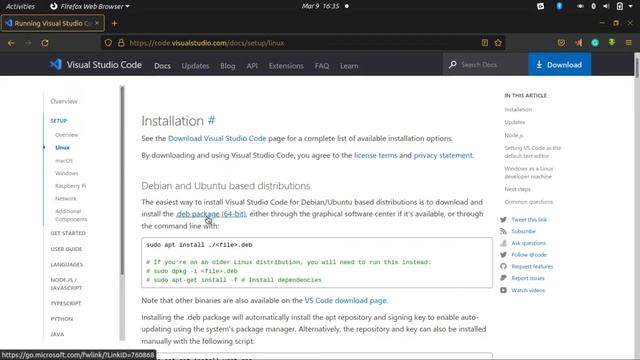
Task: Download the .deb package (64-bit) link
Action: tap(211, 214)
